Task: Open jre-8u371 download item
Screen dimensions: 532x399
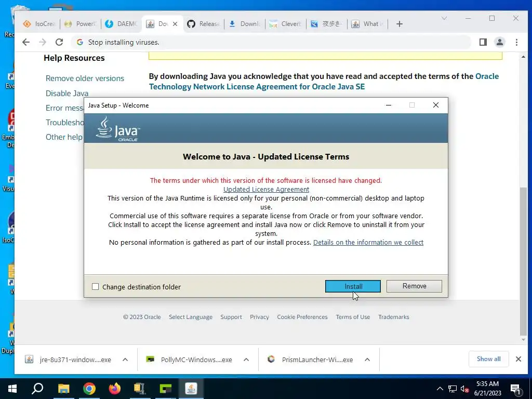Action: tap(68, 360)
